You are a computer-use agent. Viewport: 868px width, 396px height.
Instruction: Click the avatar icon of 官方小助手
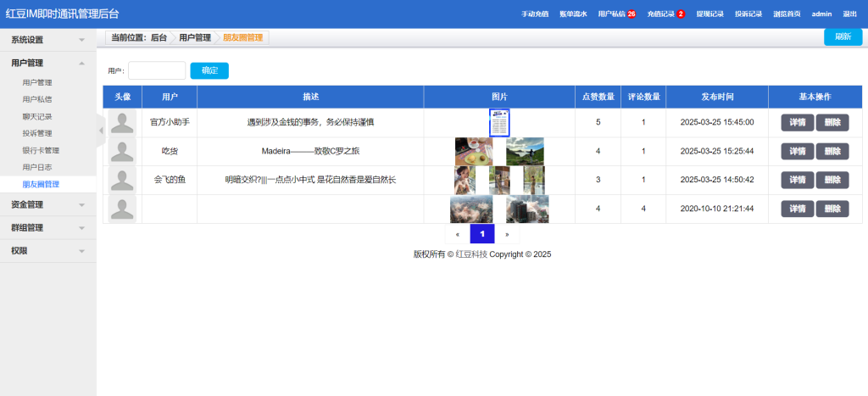click(122, 122)
